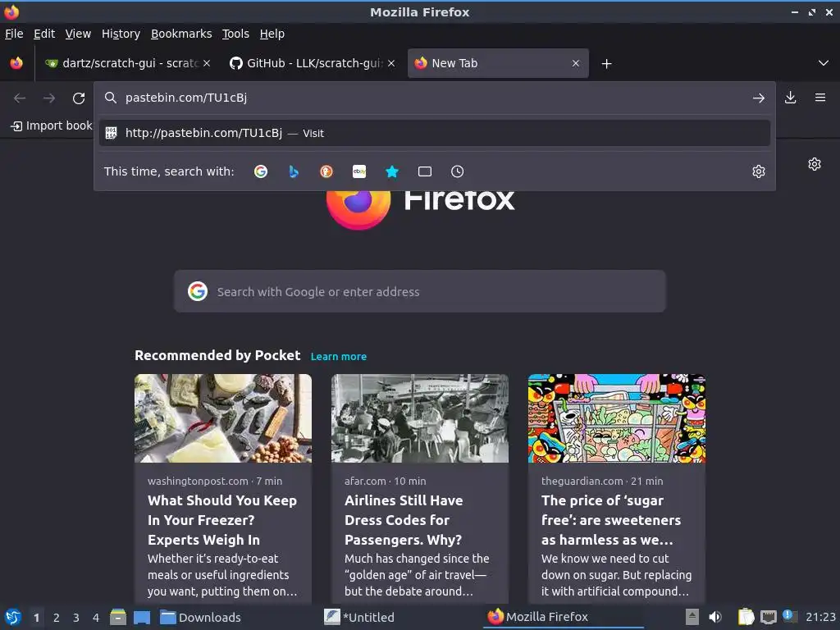Open New Tab page personalization gear
The width and height of the screenshot is (840, 630).
[x=815, y=164]
